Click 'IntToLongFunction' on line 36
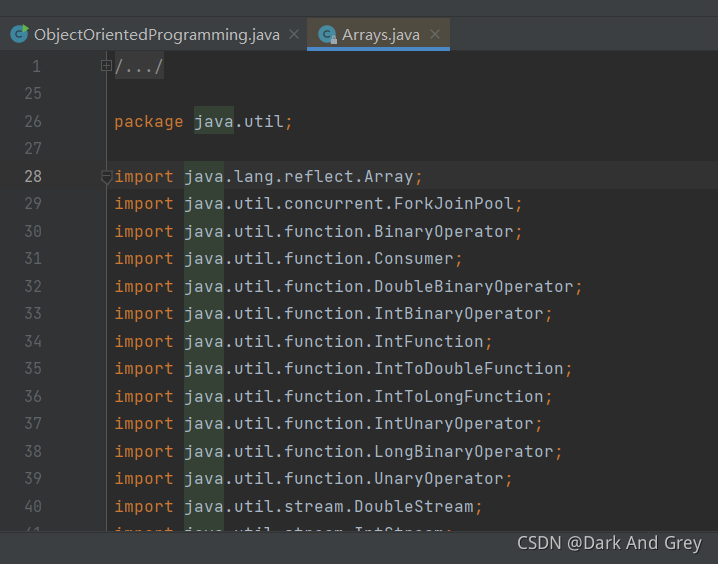Image resolution: width=718 pixels, height=564 pixels. 459,396
